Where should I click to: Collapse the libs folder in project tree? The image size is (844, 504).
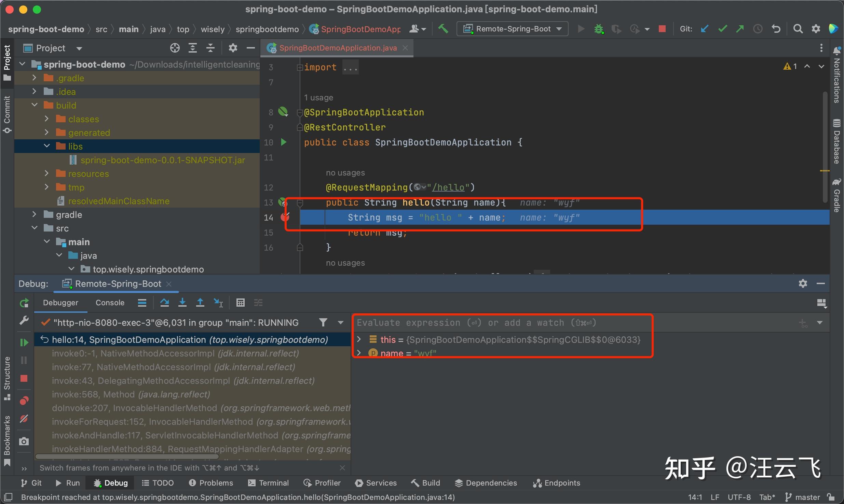[x=47, y=146]
